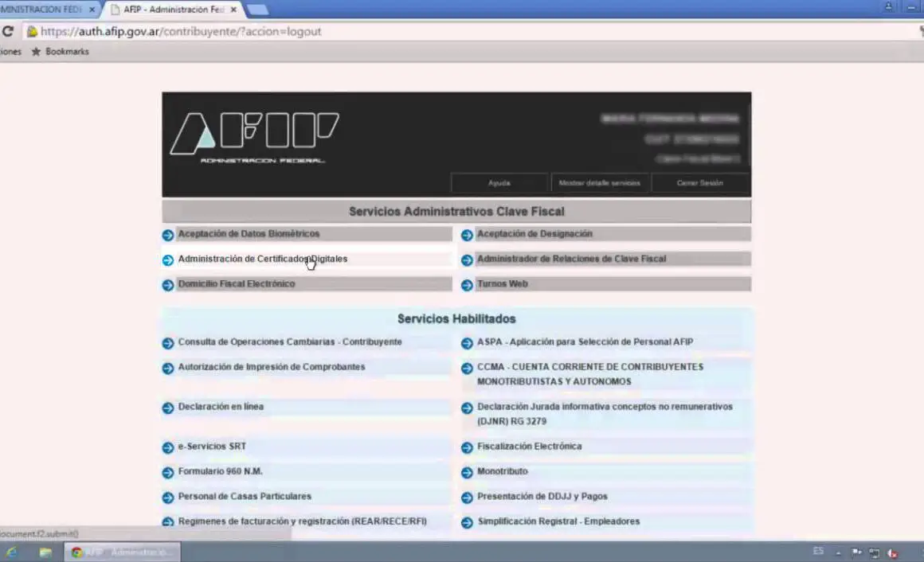924x562 pixels.
Task: Open Formulario 960 N.M. link
Action: tap(221, 471)
